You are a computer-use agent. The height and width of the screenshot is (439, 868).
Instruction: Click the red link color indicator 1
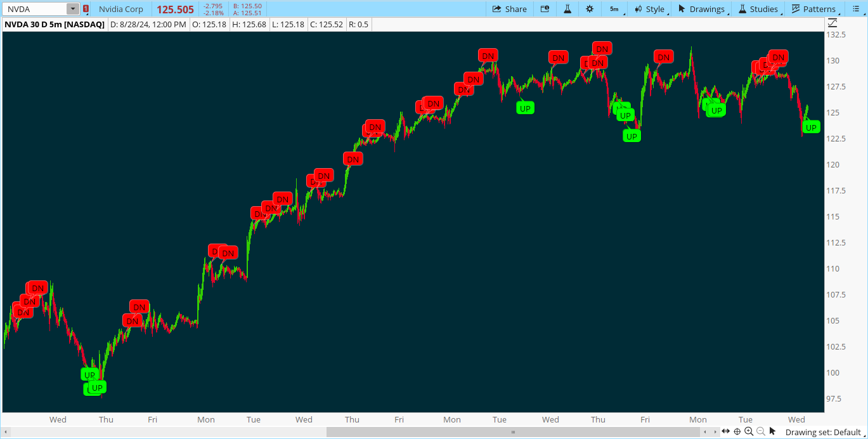tap(86, 9)
